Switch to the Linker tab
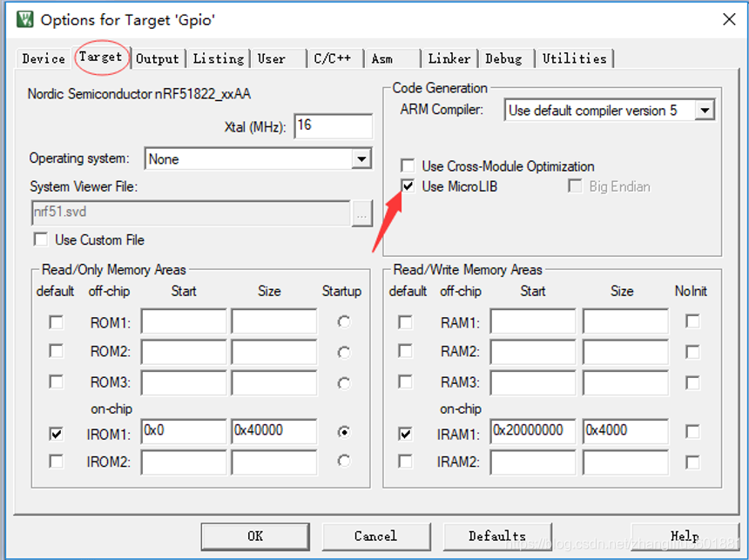The image size is (749, 560). click(449, 58)
